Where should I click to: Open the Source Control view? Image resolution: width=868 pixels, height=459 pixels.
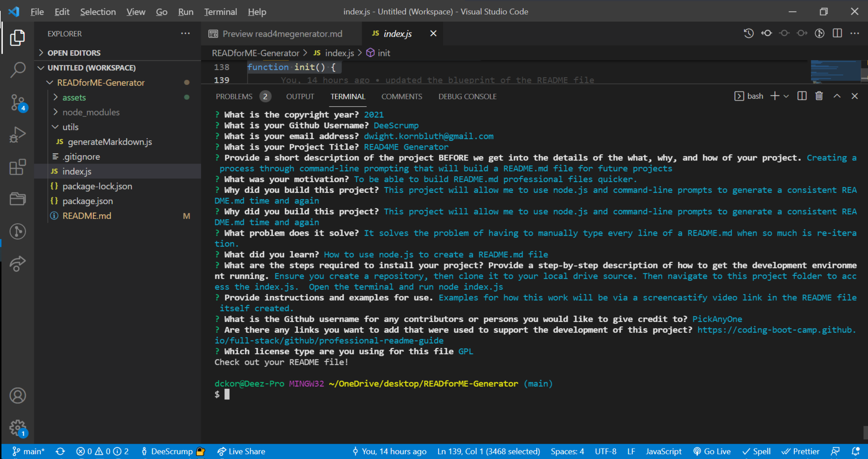17,102
